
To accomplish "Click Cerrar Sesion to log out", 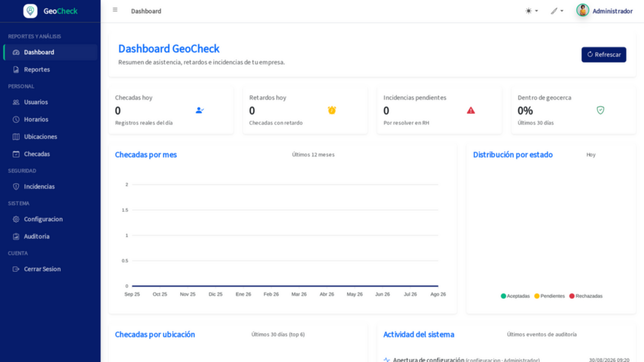I will point(50,269).
